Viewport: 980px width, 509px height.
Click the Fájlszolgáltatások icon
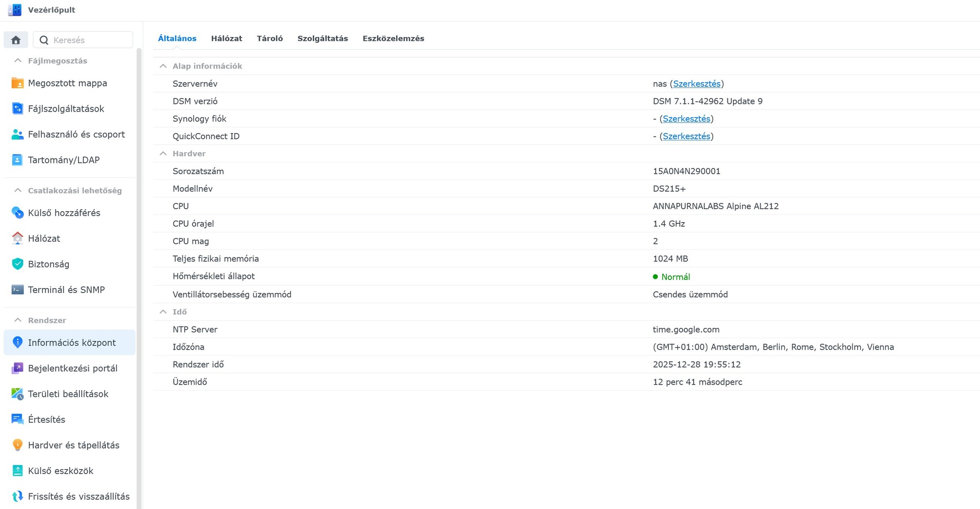click(18, 109)
